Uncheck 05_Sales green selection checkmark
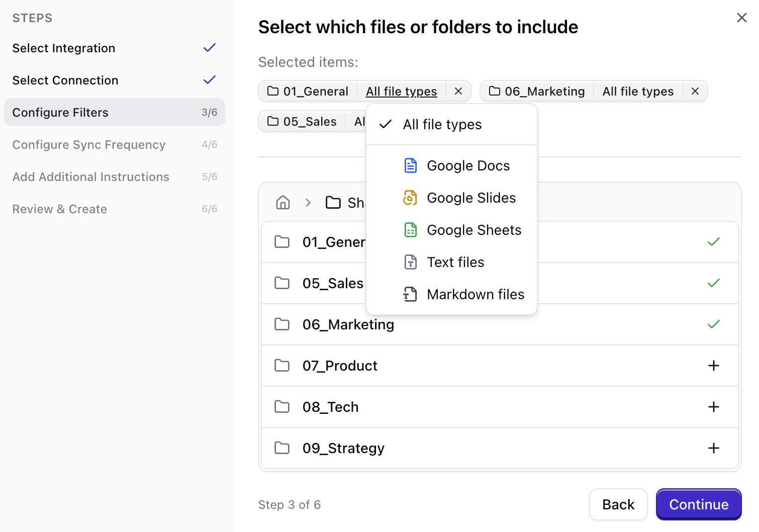Image resolution: width=759 pixels, height=532 pixels. 714,283
